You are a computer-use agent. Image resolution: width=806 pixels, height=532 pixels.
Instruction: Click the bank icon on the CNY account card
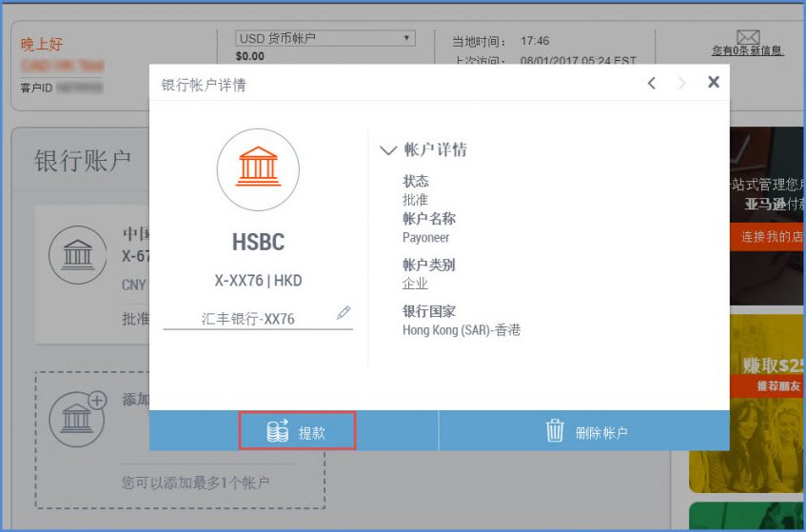pos(78,255)
